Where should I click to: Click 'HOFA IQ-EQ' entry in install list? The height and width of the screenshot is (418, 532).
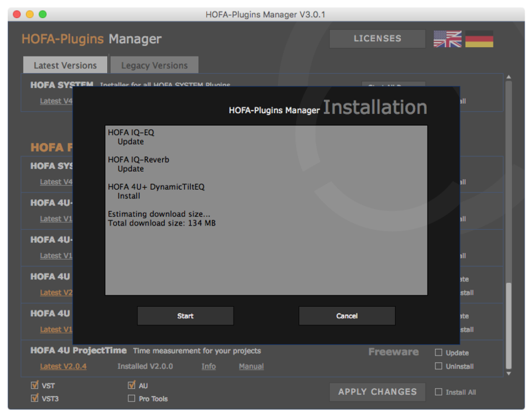pos(131,132)
